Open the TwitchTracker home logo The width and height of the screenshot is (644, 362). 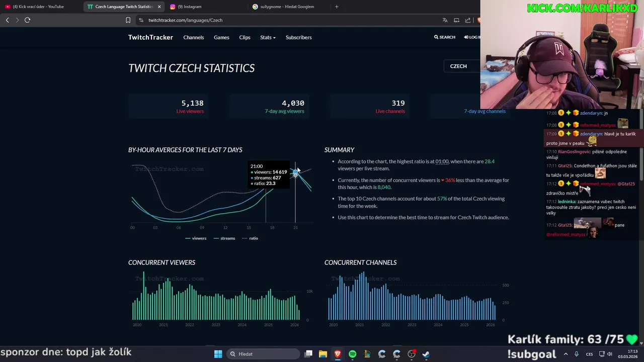tap(150, 37)
